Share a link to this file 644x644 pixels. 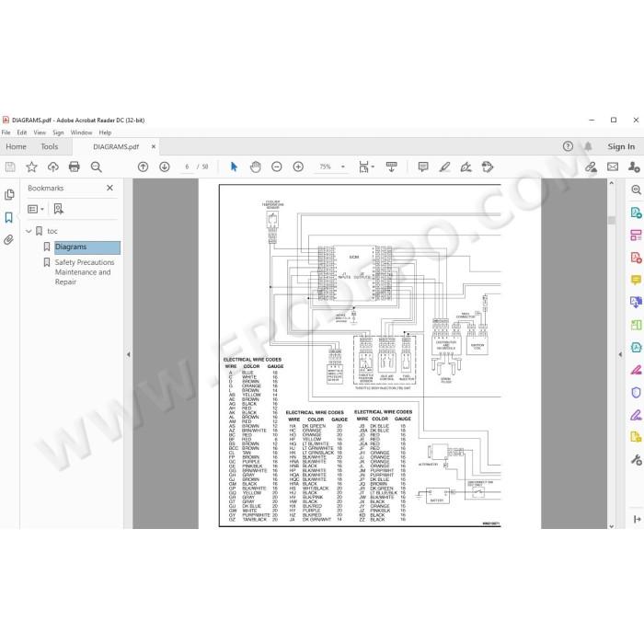coord(591,167)
